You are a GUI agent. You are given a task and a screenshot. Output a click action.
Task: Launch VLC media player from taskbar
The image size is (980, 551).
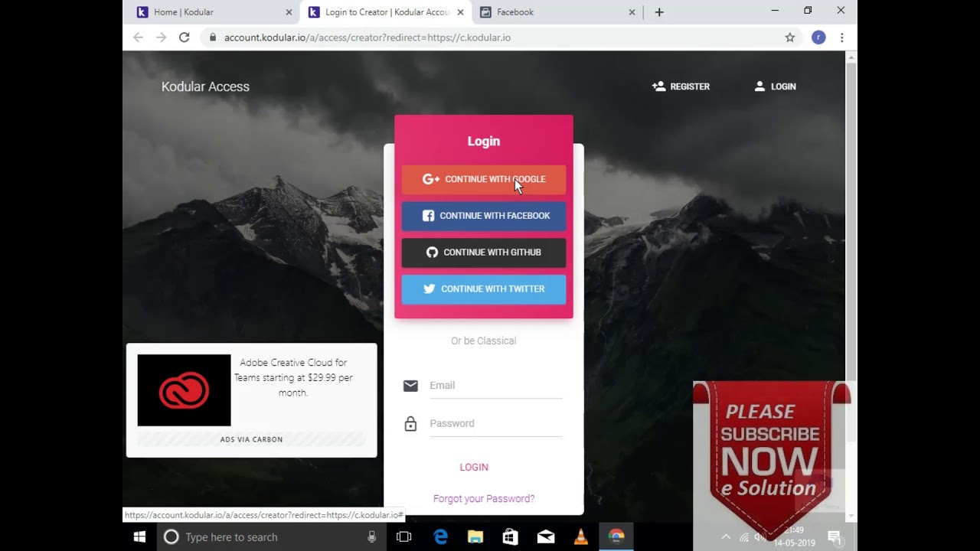581,537
